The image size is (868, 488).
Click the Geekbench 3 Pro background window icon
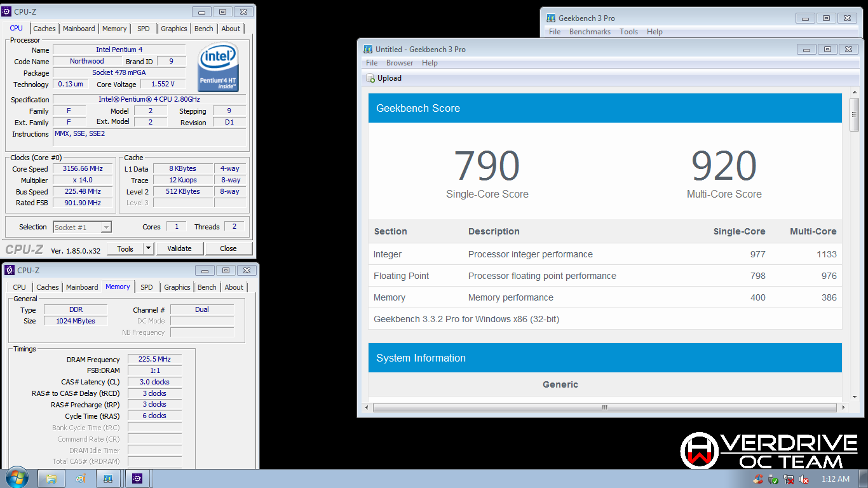click(550, 18)
